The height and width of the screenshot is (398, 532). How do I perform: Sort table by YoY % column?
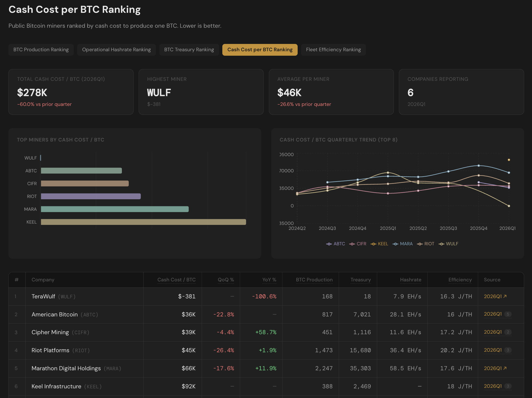pyautogui.click(x=269, y=280)
